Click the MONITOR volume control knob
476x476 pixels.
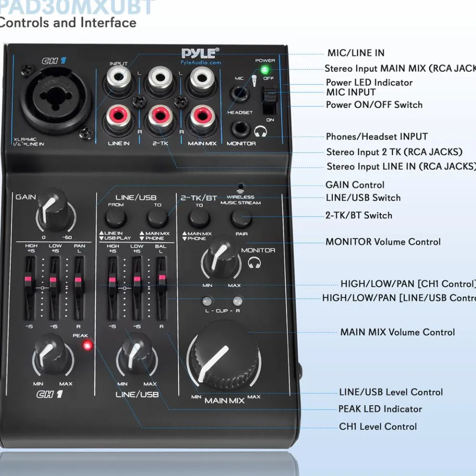220,257
